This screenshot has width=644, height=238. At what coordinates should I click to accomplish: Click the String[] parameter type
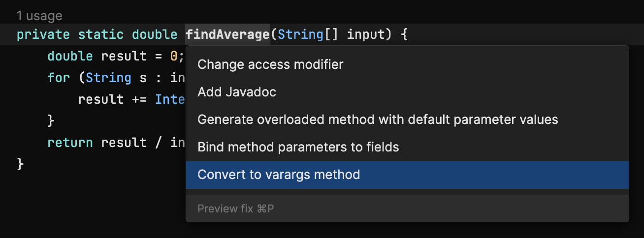click(308, 34)
